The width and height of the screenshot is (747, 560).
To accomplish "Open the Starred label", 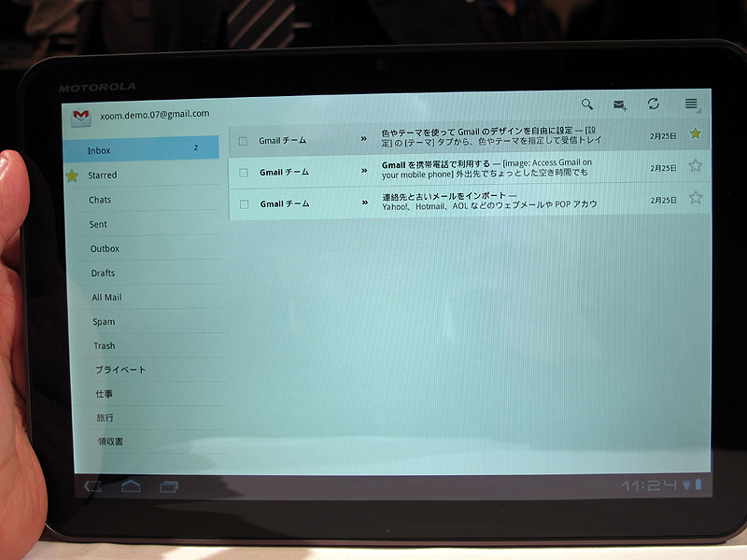I will point(143,175).
